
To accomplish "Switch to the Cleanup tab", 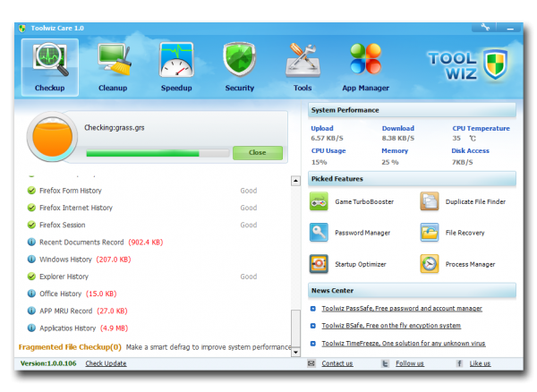I will point(113,67).
